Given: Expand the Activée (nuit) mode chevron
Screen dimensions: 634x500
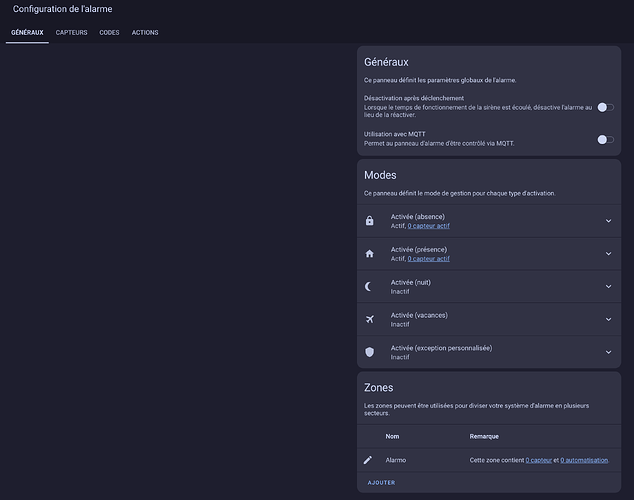Looking at the screenshot, I should point(608,287).
